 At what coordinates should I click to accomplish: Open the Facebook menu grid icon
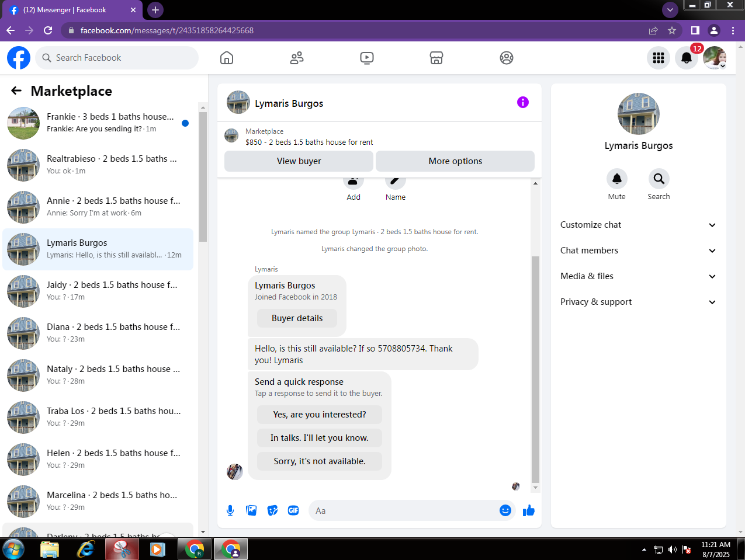coord(659,58)
